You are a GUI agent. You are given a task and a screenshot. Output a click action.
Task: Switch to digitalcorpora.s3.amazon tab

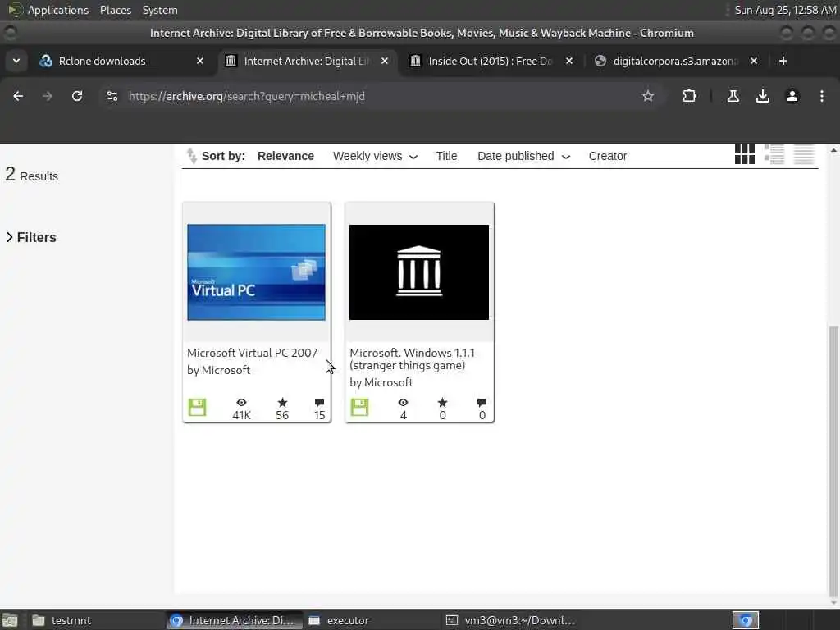[x=675, y=61]
